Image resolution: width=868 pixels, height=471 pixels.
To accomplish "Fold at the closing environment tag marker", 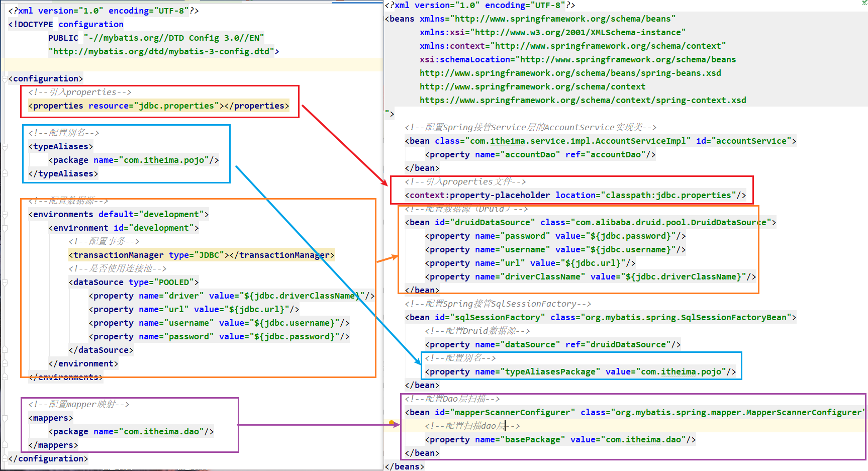I will [5, 364].
